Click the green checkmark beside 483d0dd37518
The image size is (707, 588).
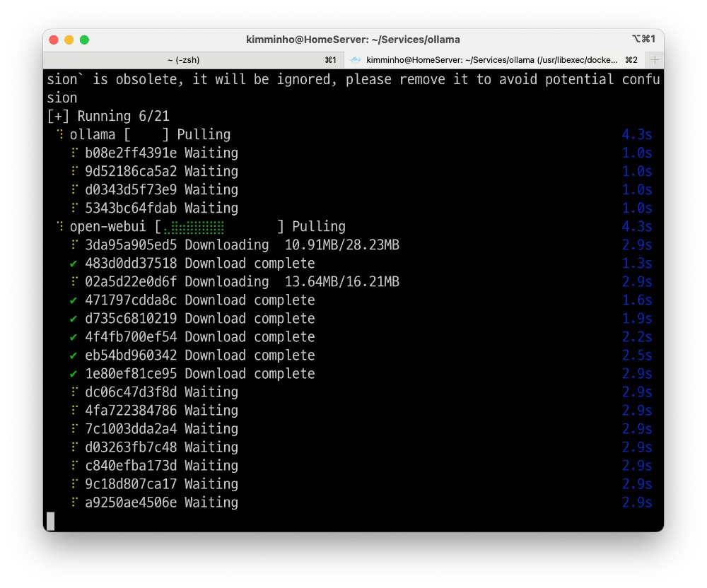(x=74, y=264)
